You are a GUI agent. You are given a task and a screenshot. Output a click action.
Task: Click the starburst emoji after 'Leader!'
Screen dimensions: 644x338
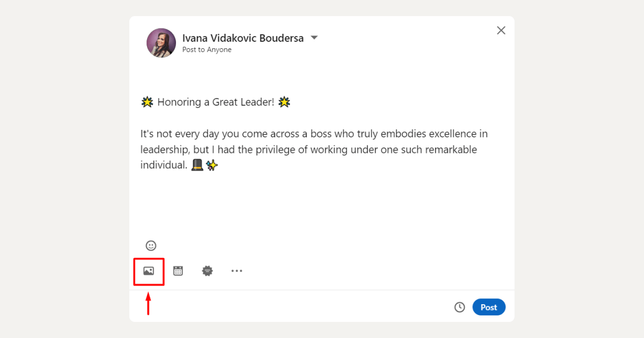[284, 102]
